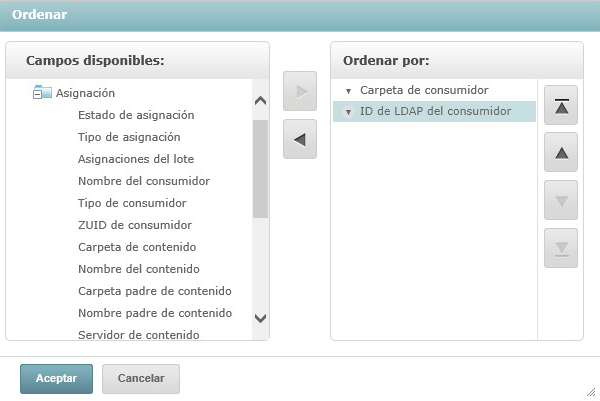Toggle sort direction for ID de LDAP del consumidor
This screenshot has height=401, width=600.
[348, 112]
